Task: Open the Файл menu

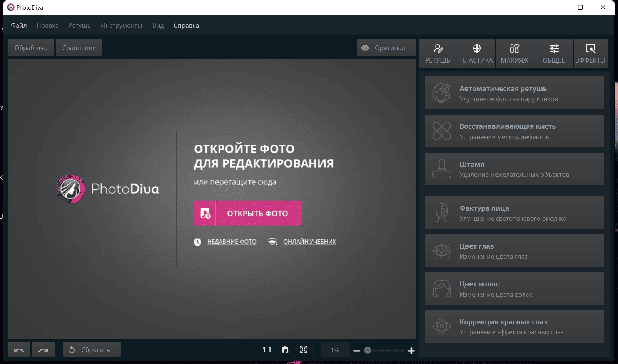Action: coord(19,25)
